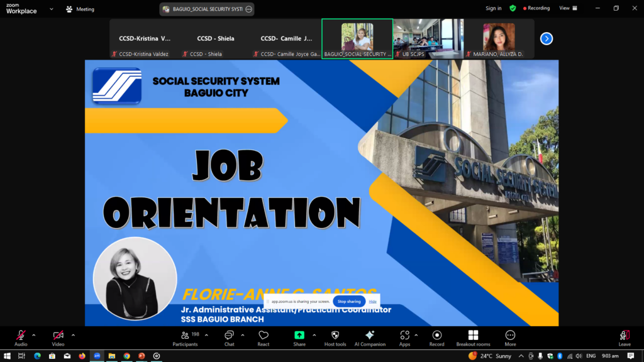The width and height of the screenshot is (644, 362).
Task: Open the Windows Start menu
Action: (7, 356)
